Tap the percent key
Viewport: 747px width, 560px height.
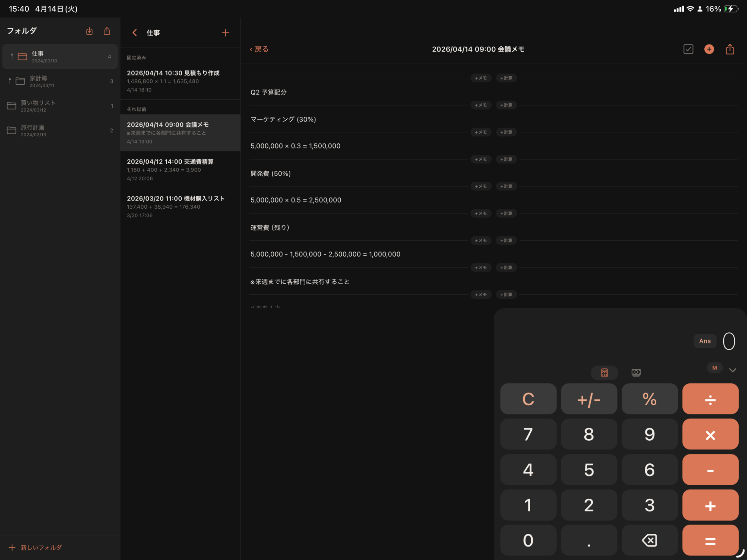click(x=649, y=399)
